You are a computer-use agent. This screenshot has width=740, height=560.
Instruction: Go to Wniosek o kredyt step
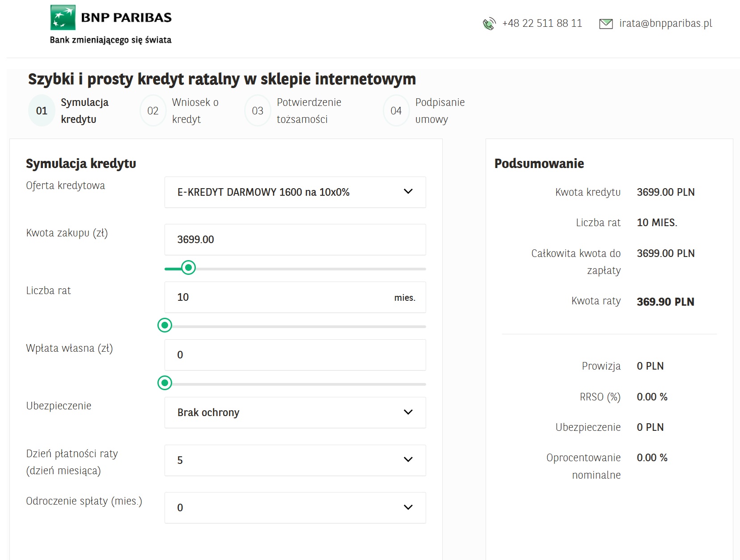click(195, 111)
